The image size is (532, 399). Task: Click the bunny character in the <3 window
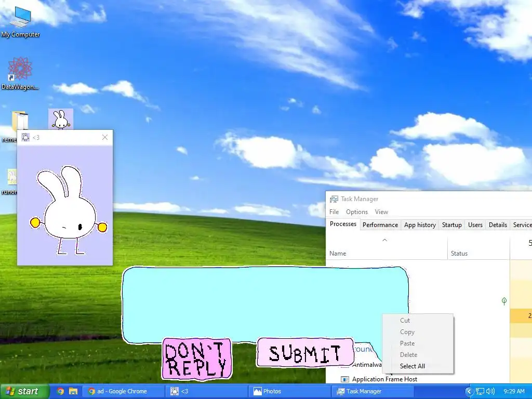69,210
